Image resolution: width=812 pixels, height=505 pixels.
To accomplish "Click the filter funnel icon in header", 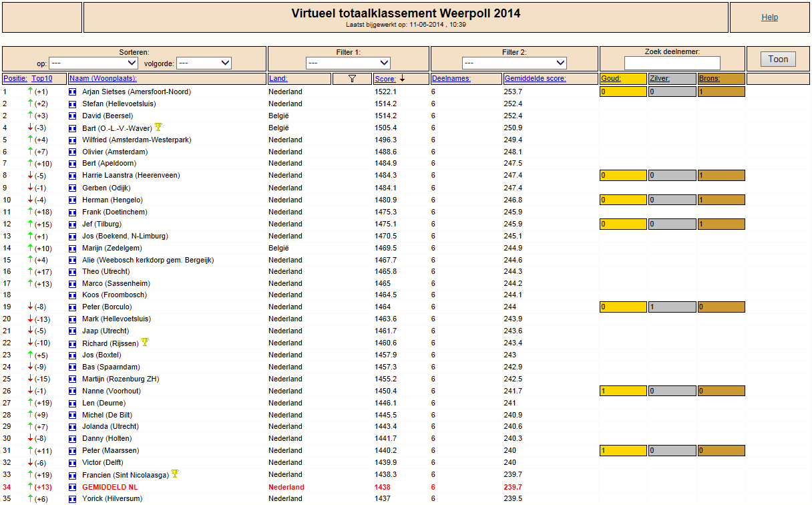I will [x=352, y=79].
